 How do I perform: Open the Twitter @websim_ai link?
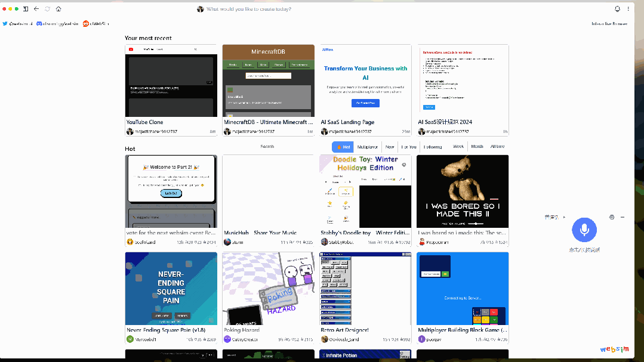click(x=17, y=24)
